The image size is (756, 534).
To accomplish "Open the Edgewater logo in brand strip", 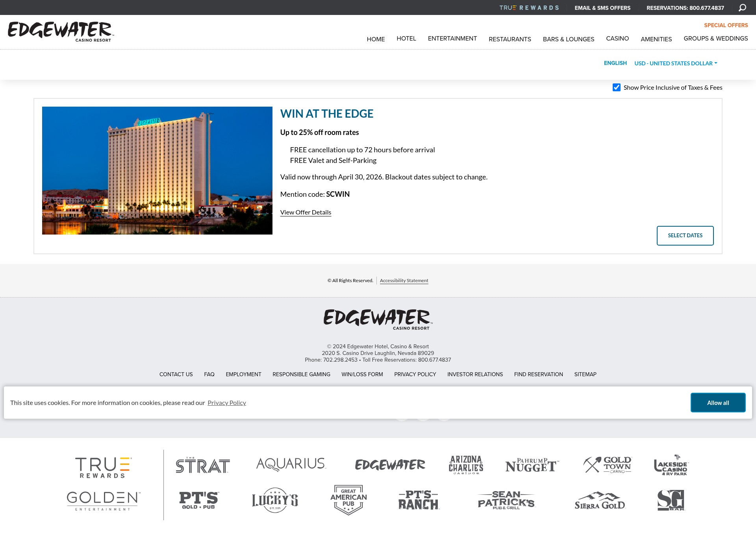I will (390, 465).
